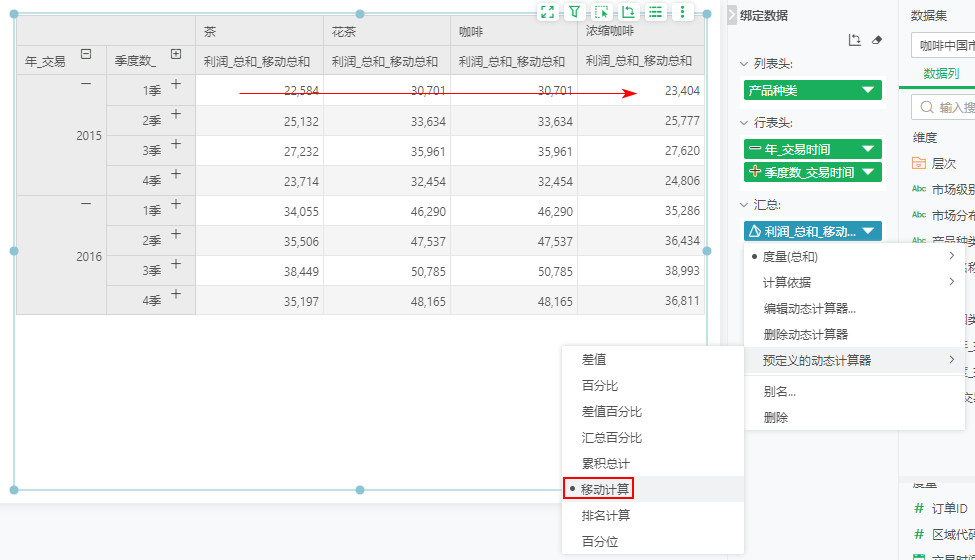Click the eraser clear icon in 绑定数据 panel
Image resolution: width=975 pixels, height=560 pixels.
click(877, 40)
